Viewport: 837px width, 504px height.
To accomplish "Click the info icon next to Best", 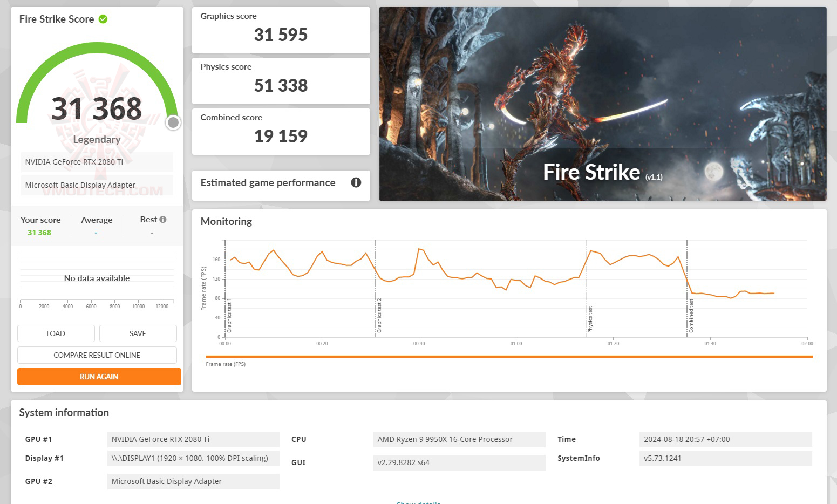I will tap(163, 218).
